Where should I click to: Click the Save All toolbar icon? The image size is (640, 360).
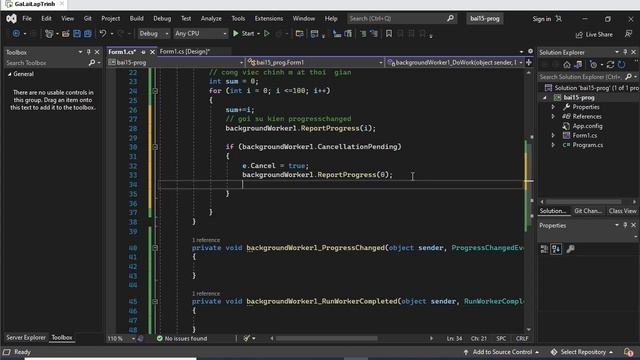click(88, 33)
